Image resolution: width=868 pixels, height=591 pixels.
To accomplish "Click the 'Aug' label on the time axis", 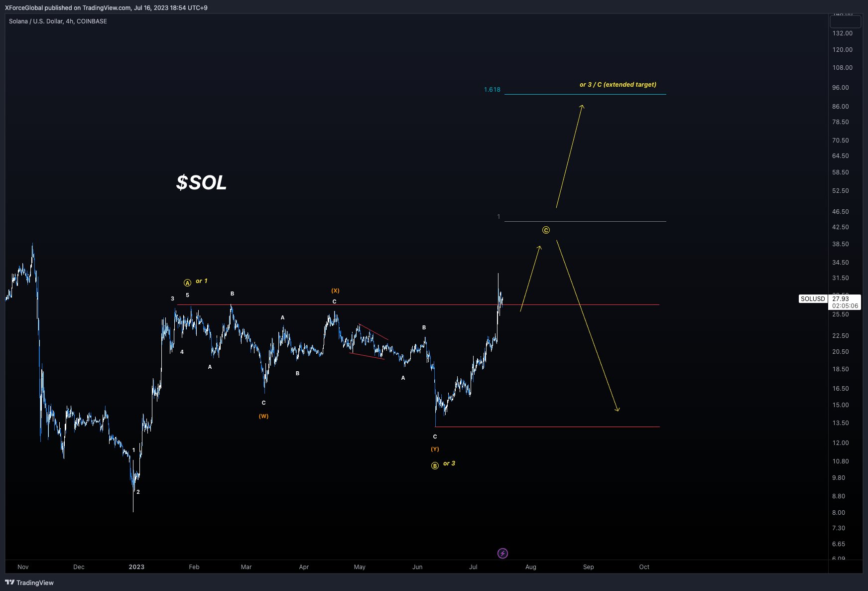I will pyautogui.click(x=530, y=567).
